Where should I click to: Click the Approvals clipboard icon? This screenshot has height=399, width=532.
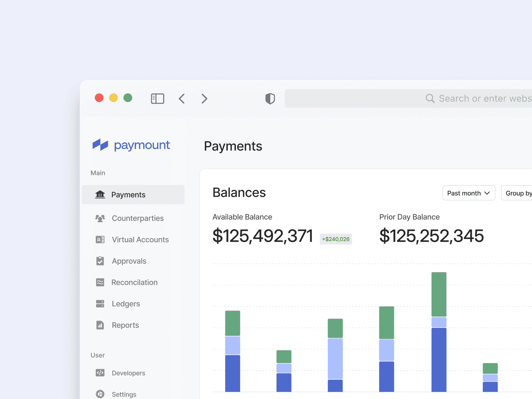tap(100, 261)
